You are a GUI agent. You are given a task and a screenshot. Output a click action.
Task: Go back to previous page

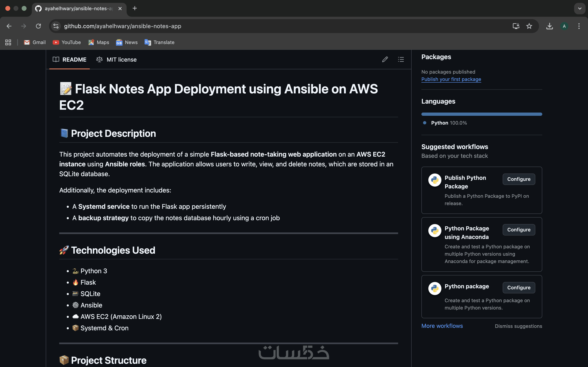pos(9,26)
